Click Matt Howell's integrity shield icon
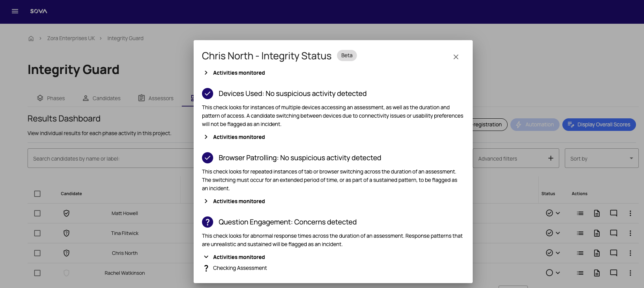The image size is (644, 288). click(x=66, y=213)
